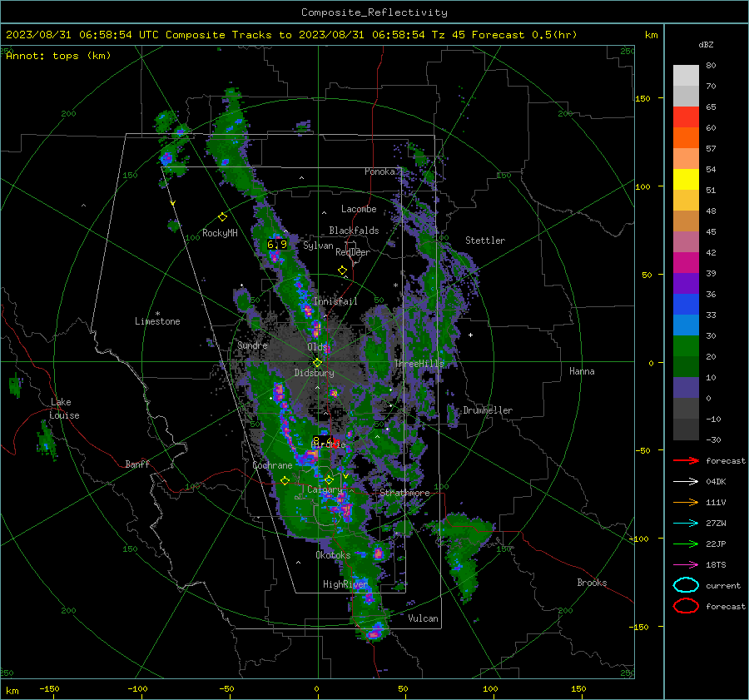749x700 pixels.
Task: Select the Vulcan town label
Action: coord(423,618)
